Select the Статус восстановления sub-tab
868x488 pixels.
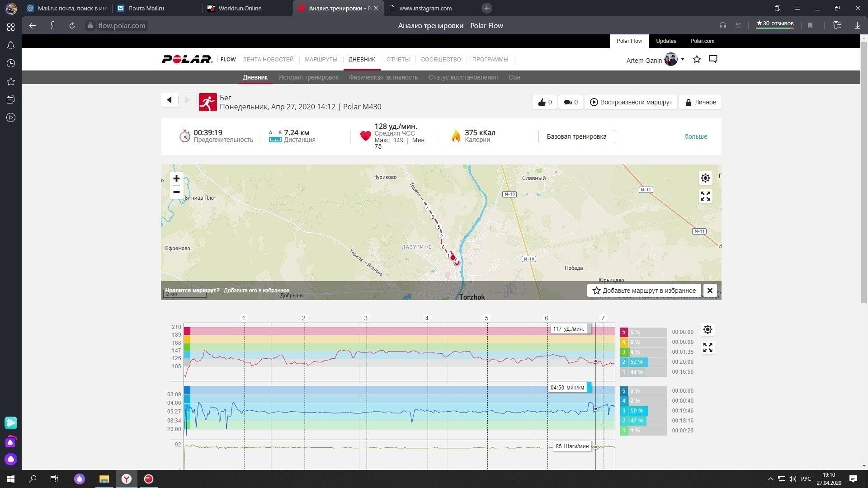463,77
